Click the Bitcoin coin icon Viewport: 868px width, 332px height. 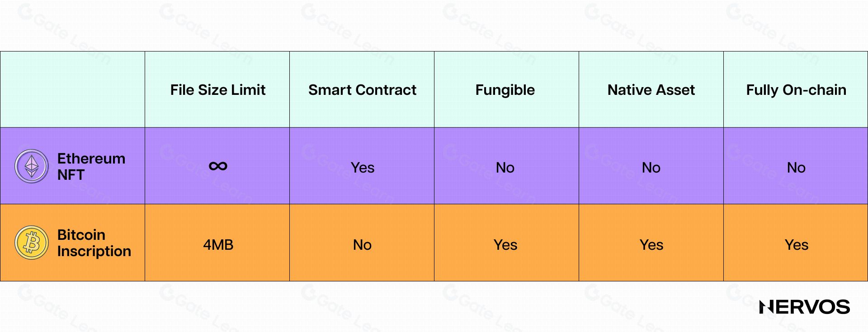(x=32, y=243)
